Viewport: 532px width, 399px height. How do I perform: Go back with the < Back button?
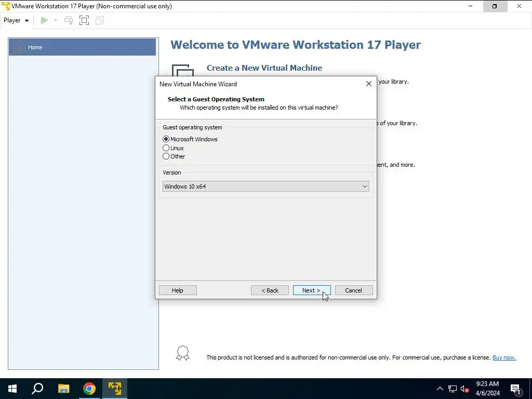270,290
